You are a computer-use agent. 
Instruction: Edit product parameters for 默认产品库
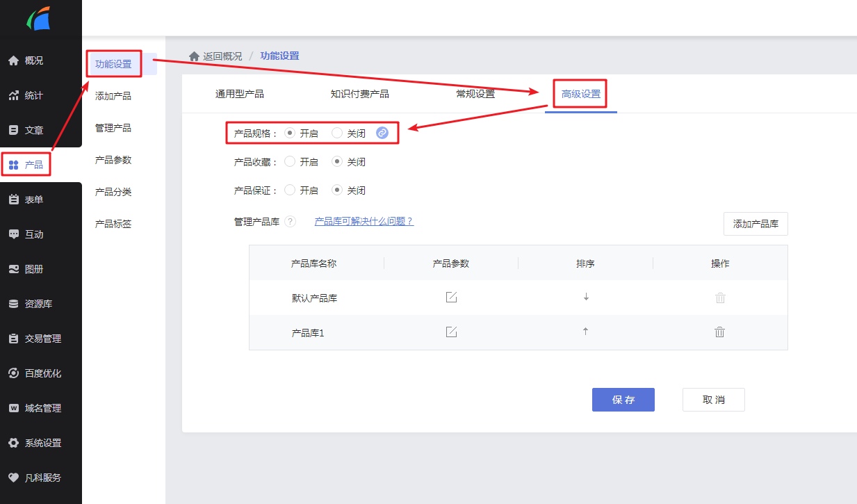tap(451, 298)
